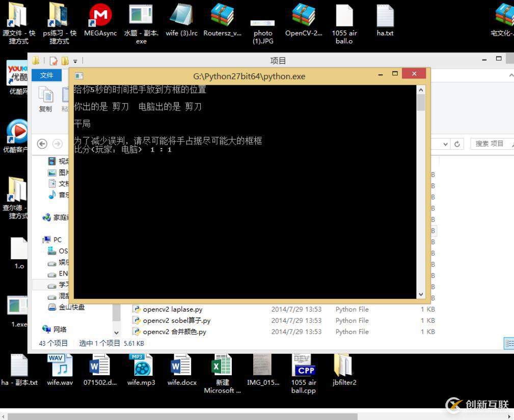Open the wife.mp3 desktop file
This screenshot has width=514, height=420.
click(141, 370)
